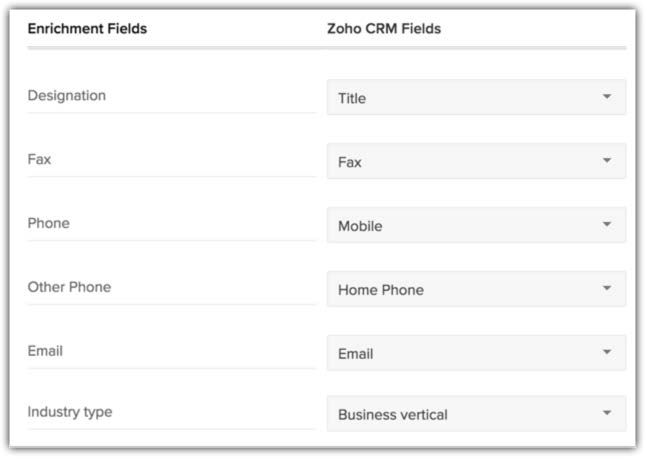This screenshot has height=457, width=645.
Task: Click the Title dropdown arrow icon
Action: click(x=607, y=97)
